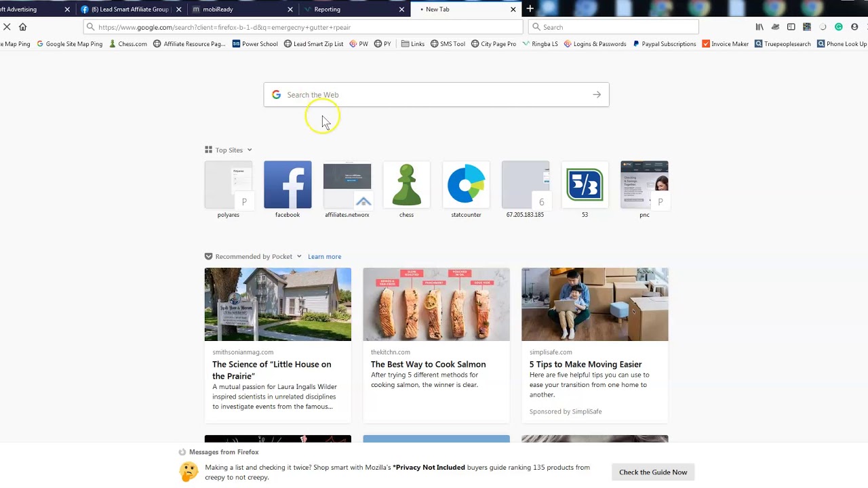Close the Lead Smart Affiliate Group tab
This screenshot has width=868, height=488.
(178, 9)
